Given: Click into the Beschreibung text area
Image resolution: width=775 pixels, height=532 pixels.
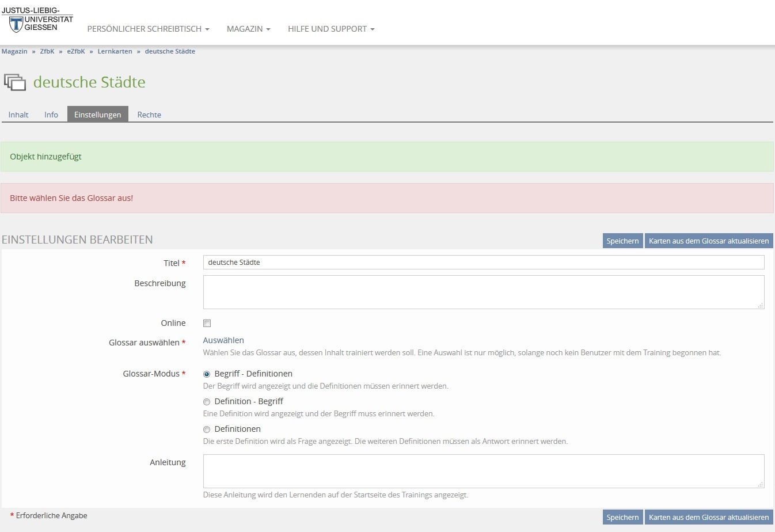Looking at the screenshot, I should point(484,292).
